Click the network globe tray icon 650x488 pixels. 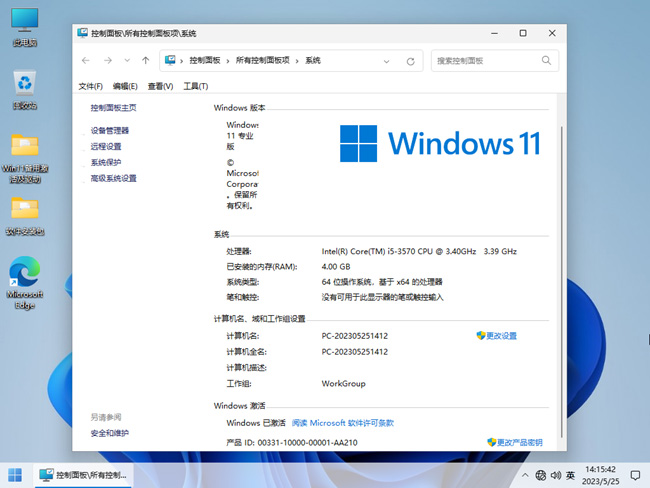541,475
